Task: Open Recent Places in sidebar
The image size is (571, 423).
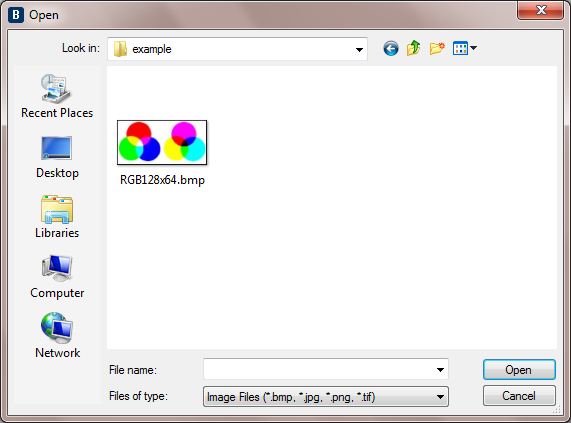Action: click(x=57, y=96)
